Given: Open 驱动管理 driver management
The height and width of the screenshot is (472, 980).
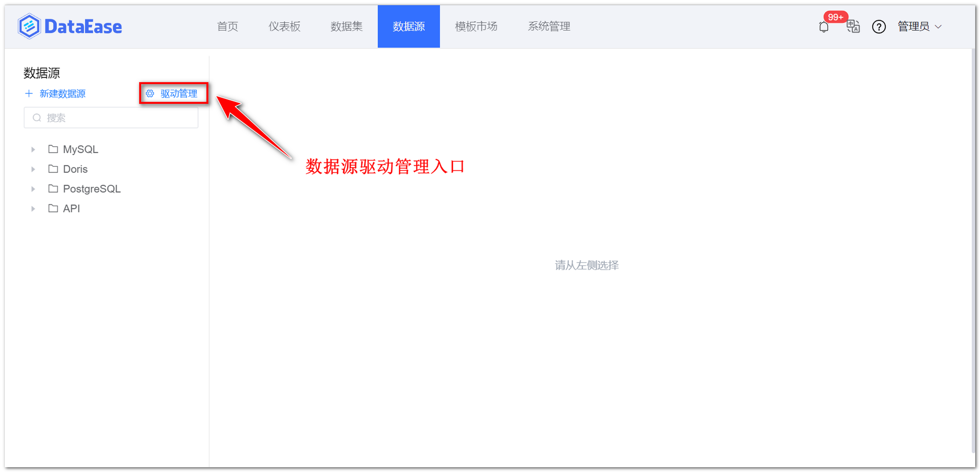Looking at the screenshot, I should point(179,94).
